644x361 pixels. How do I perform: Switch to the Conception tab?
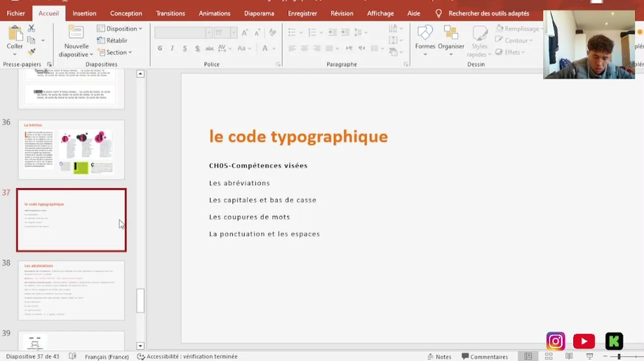(x=126, y=14)
